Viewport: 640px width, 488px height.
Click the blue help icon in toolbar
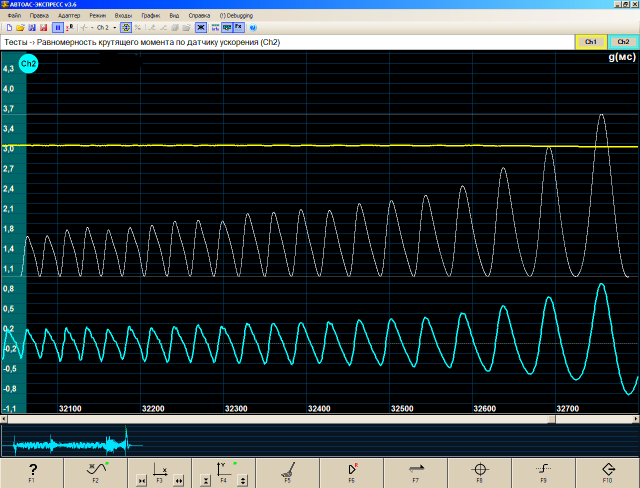click(x=253, y=27)
